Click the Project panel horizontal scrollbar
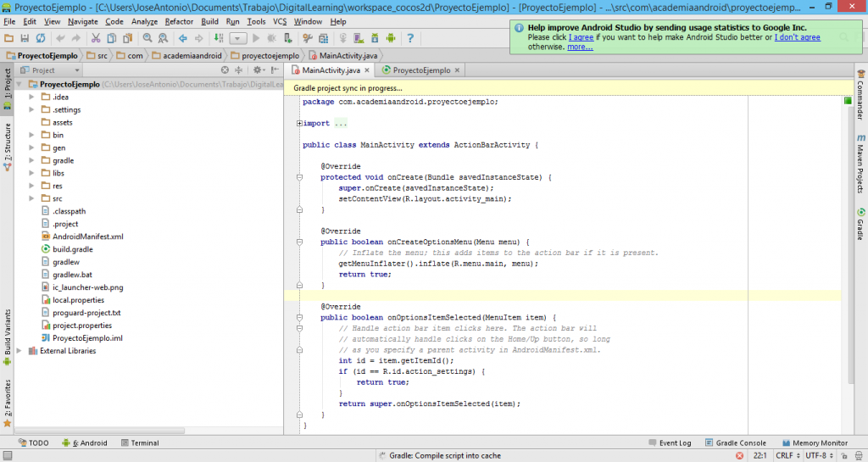Screen dimensions: 868x462 point(100,431)
